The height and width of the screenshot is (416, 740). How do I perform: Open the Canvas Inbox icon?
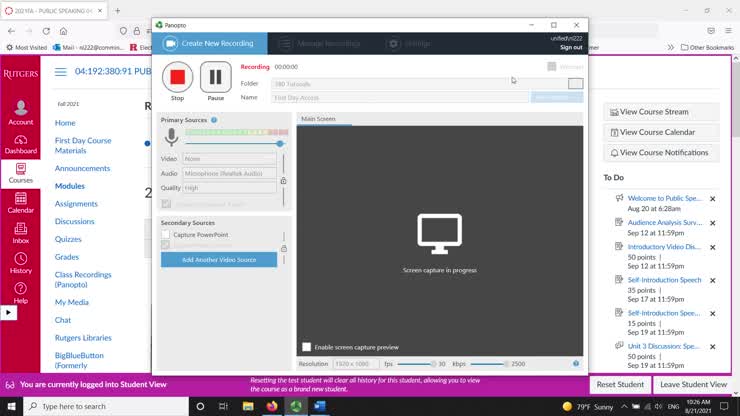[x=20, y=230]
